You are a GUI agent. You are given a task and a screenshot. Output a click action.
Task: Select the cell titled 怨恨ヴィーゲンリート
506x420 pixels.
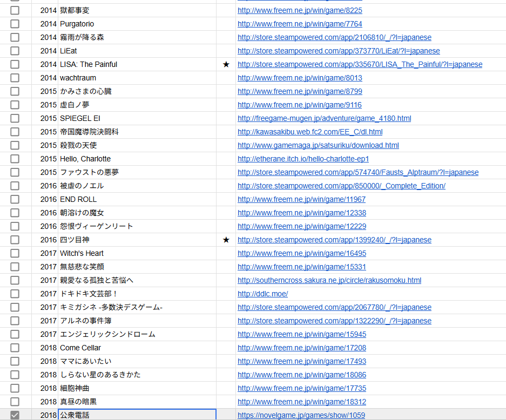pyautogui.click(x=137, y=226)
